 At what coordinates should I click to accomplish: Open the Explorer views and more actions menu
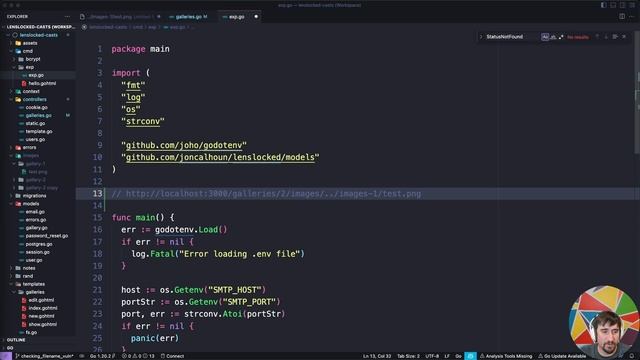(x=67, y=17)
